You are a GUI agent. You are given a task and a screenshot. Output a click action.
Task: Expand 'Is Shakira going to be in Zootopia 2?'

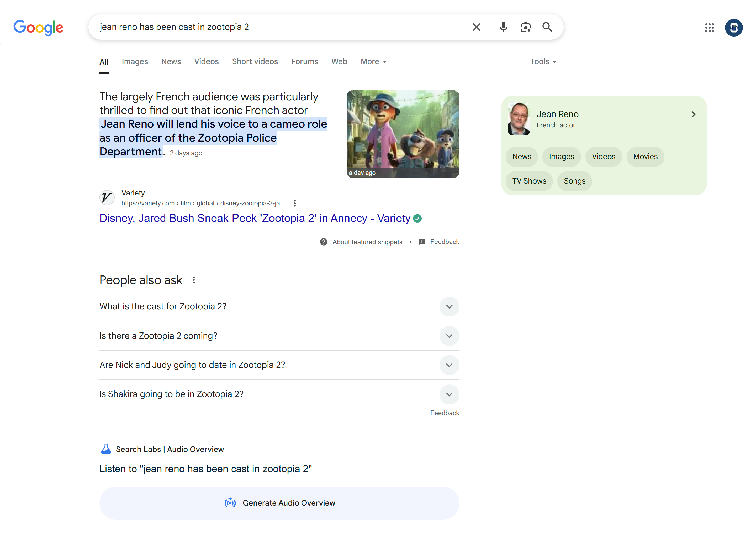pos(279,394)
